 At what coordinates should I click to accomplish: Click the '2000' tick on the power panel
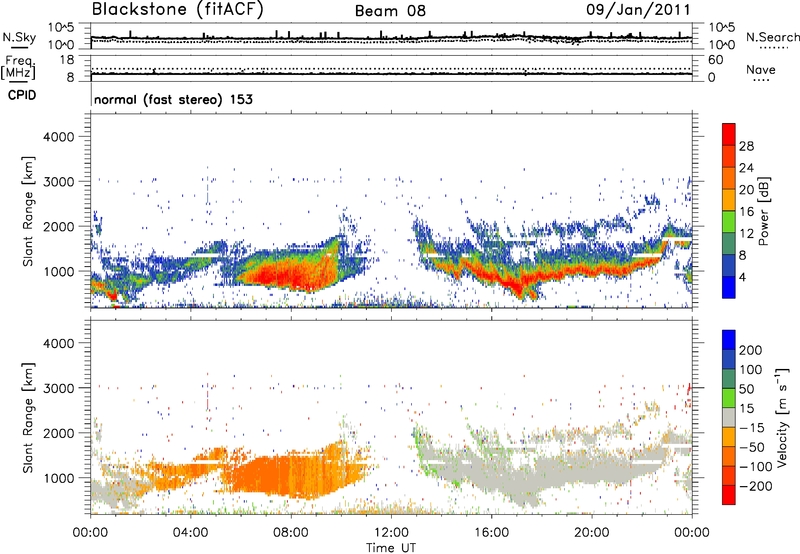click(x=59, y=226)
